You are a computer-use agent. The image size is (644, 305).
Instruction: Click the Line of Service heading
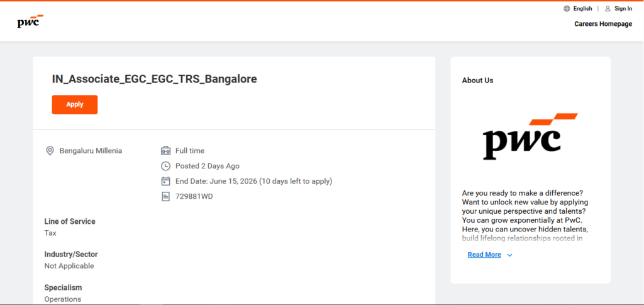70,221
